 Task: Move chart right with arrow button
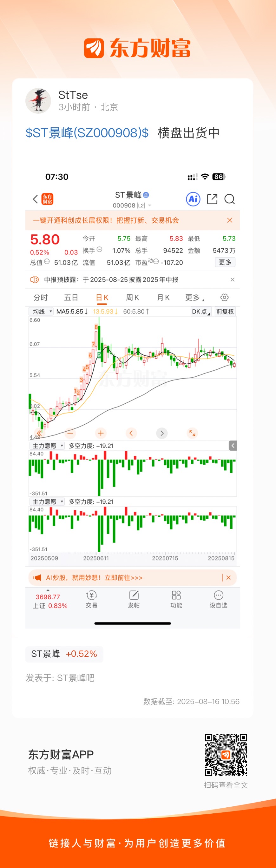tap(162, 433)
